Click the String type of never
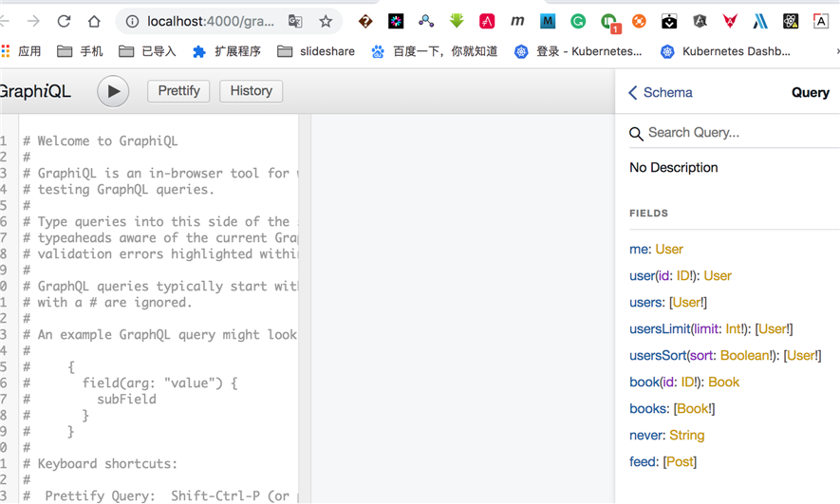840x504 pixels. [687, 436]
